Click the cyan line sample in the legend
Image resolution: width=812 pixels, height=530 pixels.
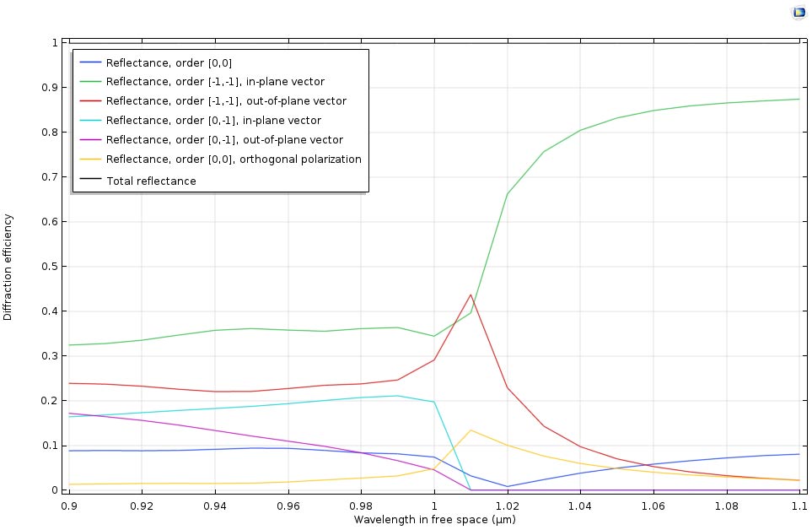point(89,121)
